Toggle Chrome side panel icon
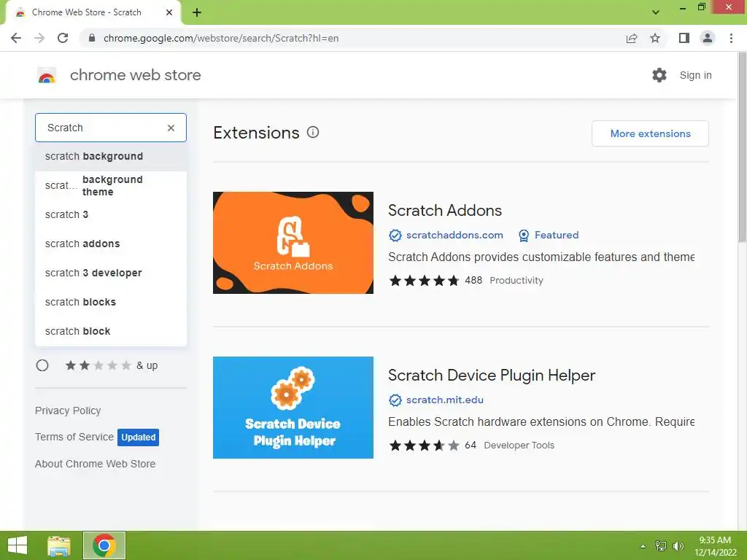Viewport: 747px width, 560px height. point(684,38)
